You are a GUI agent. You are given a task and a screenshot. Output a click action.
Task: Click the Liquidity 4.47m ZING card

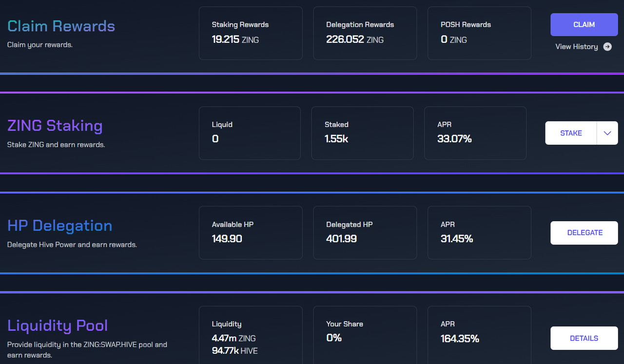[251, 335]
